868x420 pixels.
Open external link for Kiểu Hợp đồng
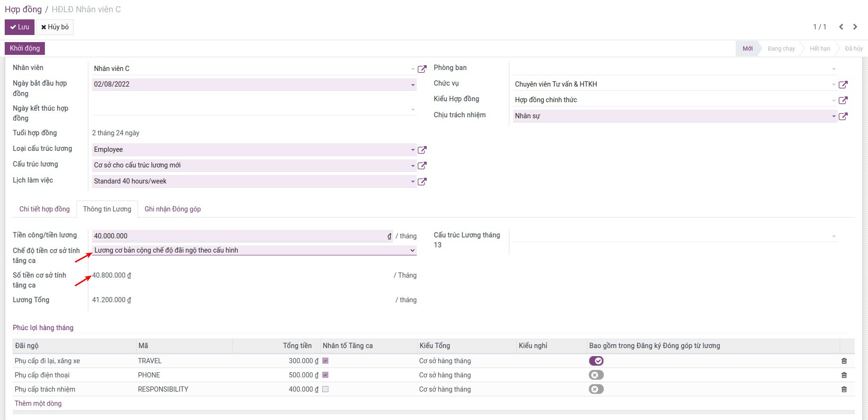(x=843, y=100)
